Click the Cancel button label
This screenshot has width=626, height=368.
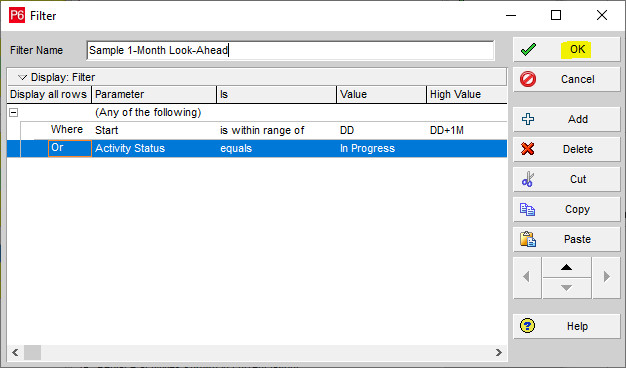[578, 79]
